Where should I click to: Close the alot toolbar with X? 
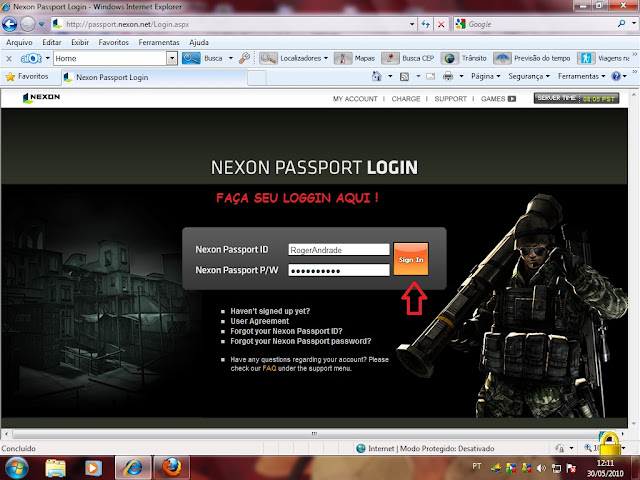9,58
